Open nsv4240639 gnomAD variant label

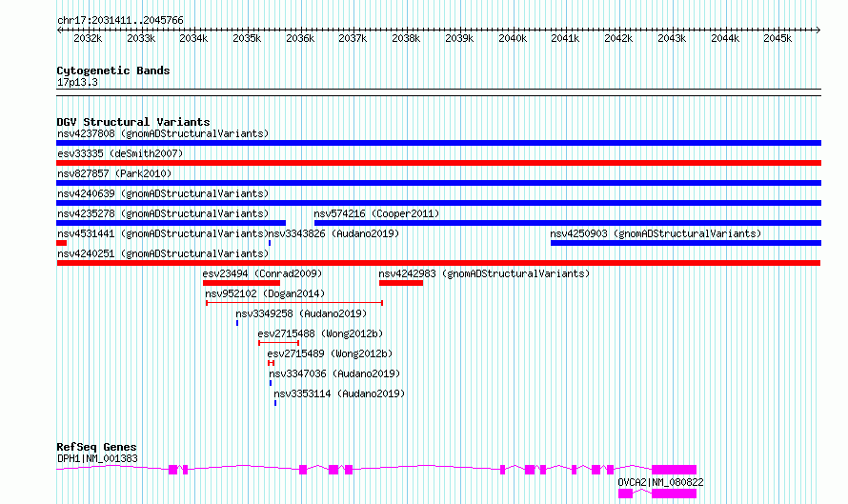pyautogui.click(x=163, y=193)
